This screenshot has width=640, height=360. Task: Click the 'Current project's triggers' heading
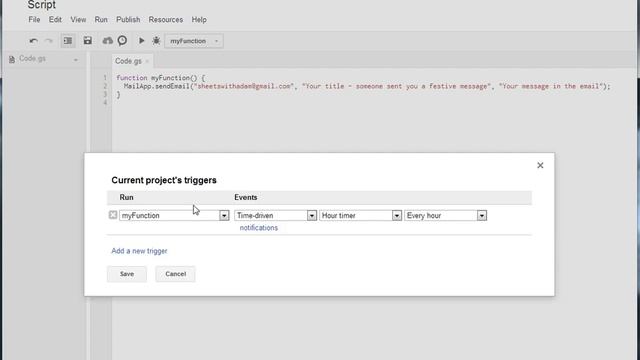(x=164, y=180)
